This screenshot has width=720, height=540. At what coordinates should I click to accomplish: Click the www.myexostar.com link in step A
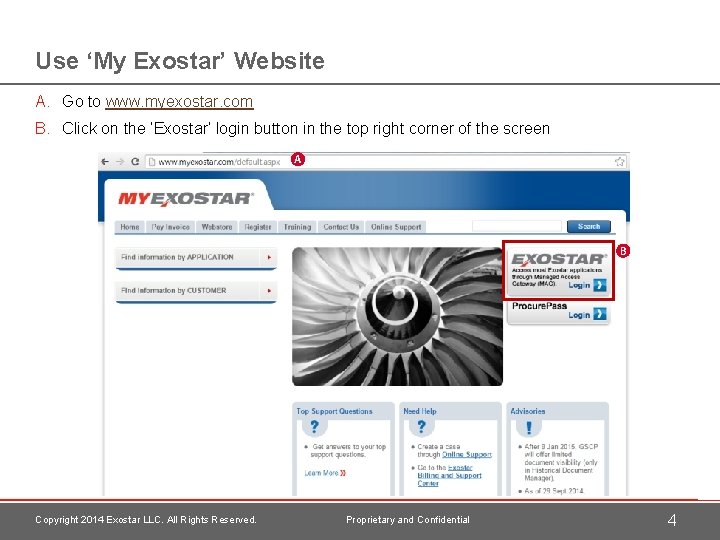click(x=179, y=101)
